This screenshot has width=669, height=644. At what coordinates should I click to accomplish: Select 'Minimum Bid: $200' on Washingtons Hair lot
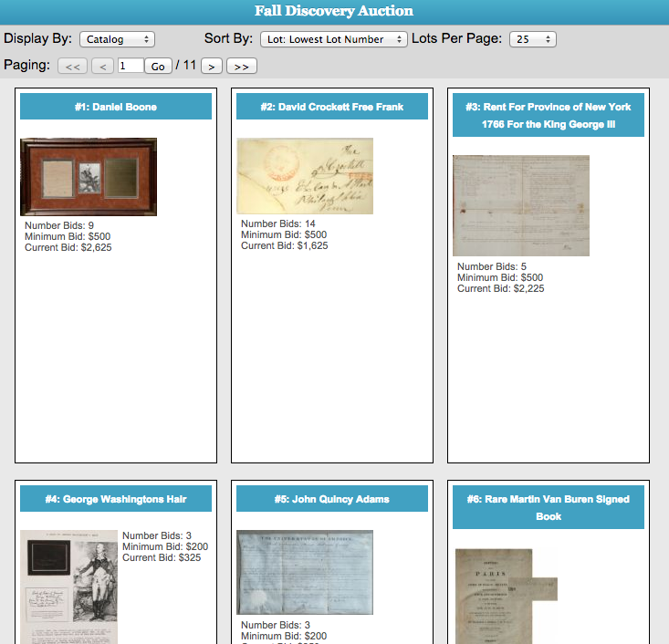click(x=165, y=546)
